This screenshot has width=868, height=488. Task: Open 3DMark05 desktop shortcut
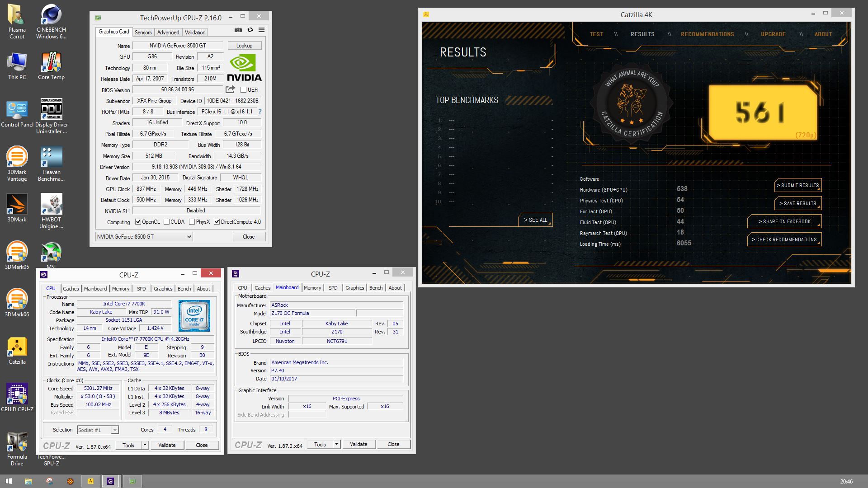coord(17,255)
